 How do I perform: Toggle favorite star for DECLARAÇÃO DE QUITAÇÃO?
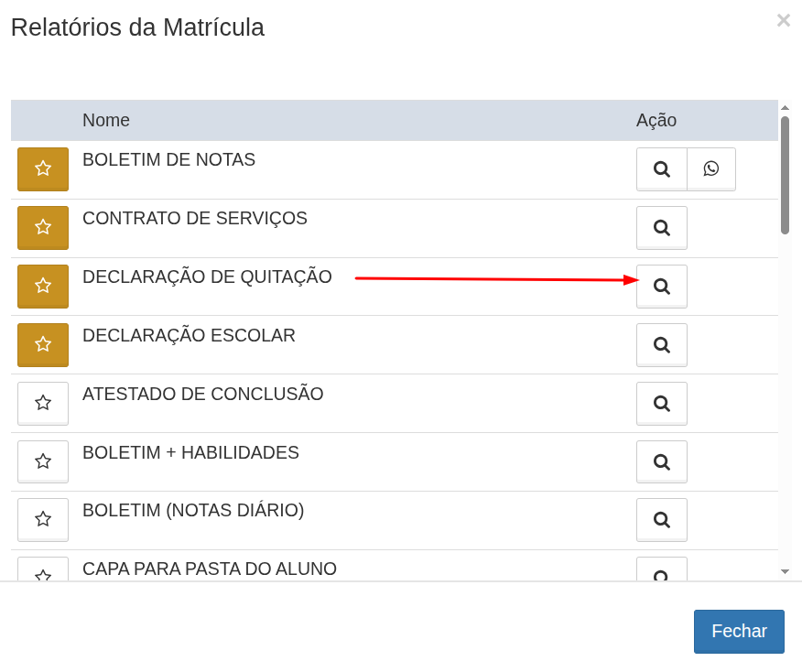click(43, 287)
